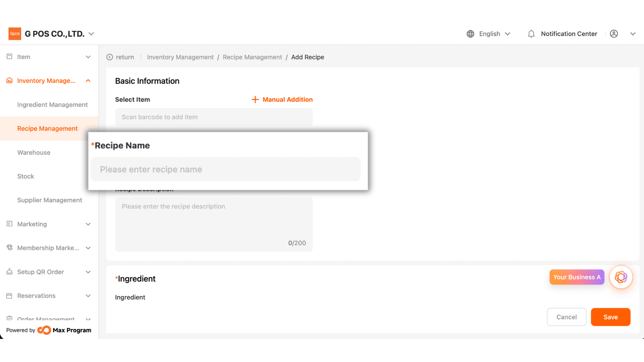Focus the recipe name input field
644x362 pixels.
coord(225,169)
